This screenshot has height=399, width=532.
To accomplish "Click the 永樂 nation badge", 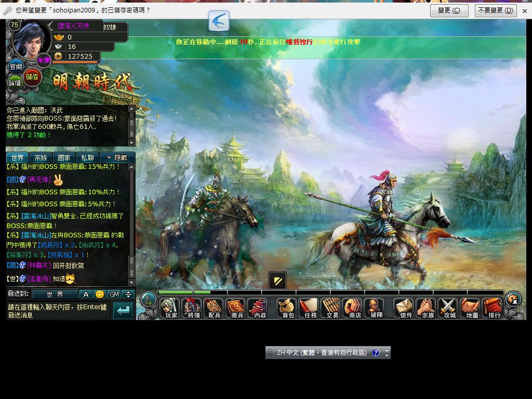I will coord(44,60).
